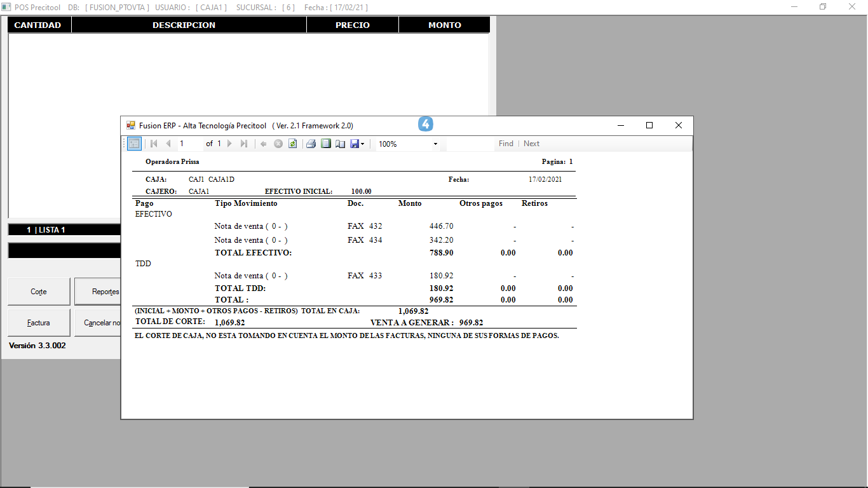Click Operadora Prissa report heading
Viewport: 868px width, 488px height.
point(172,161)
